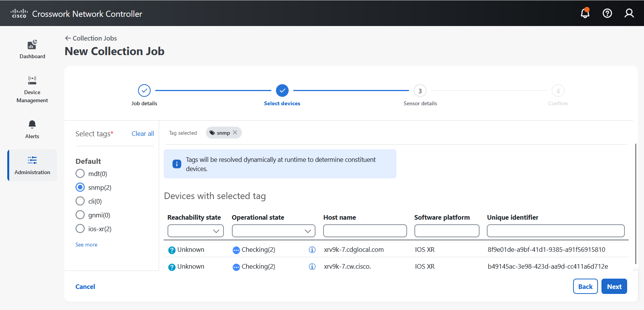This screenshot has width=644, height=310.
Task: Open Administration from sidebar
Action: (x=32, y=165)
